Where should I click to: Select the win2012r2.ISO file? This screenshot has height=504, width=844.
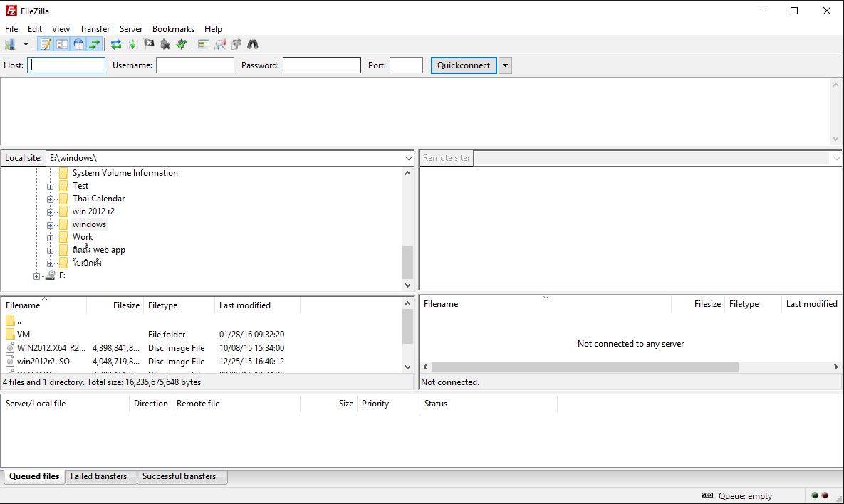(43, 362)
